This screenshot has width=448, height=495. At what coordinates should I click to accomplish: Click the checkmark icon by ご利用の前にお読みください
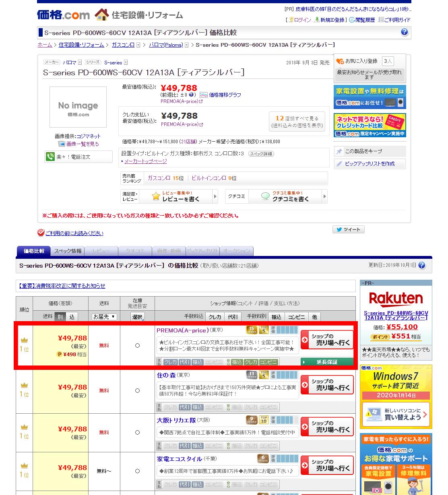pos(41,233)
